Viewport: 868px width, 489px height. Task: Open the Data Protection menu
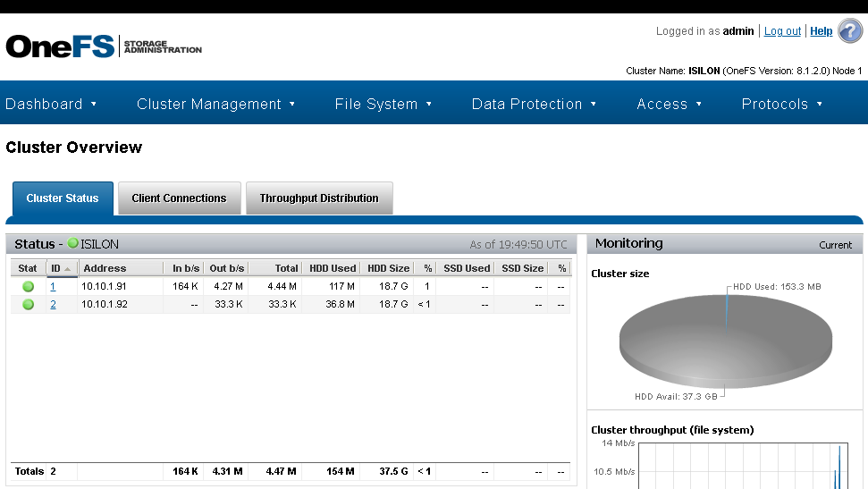[x=527, y=104]
